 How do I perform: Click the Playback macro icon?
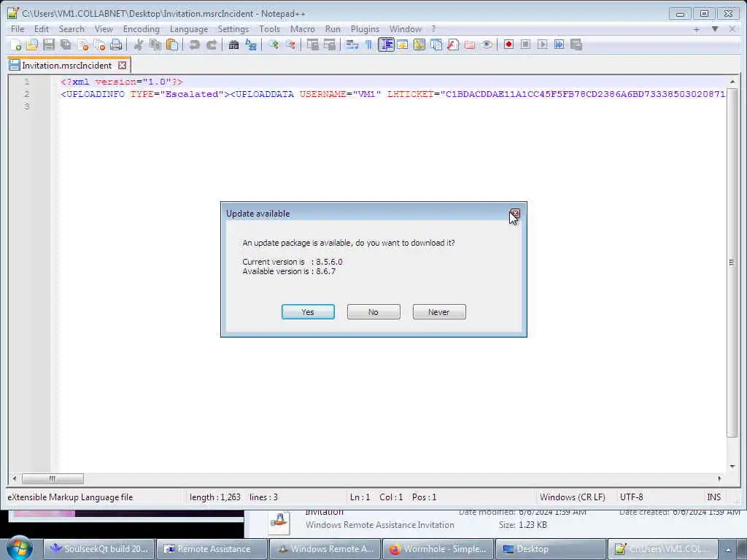542,44
